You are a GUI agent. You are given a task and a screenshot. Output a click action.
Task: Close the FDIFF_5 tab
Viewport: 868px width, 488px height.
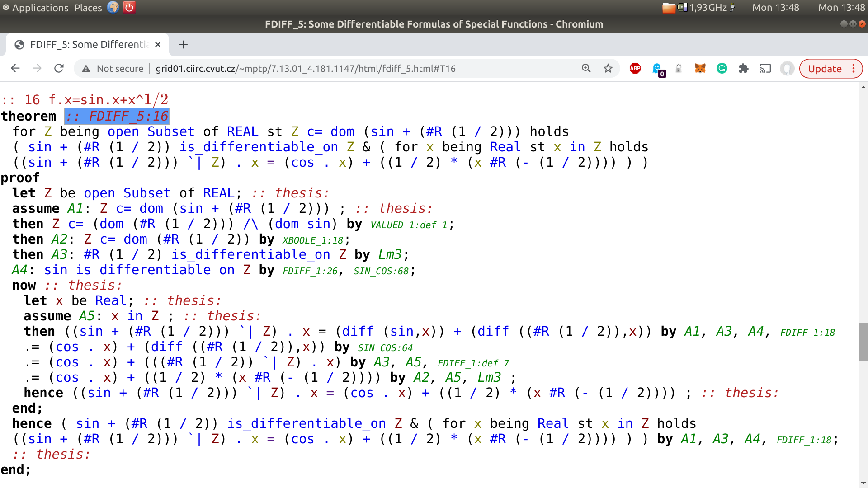coord(158,44)
